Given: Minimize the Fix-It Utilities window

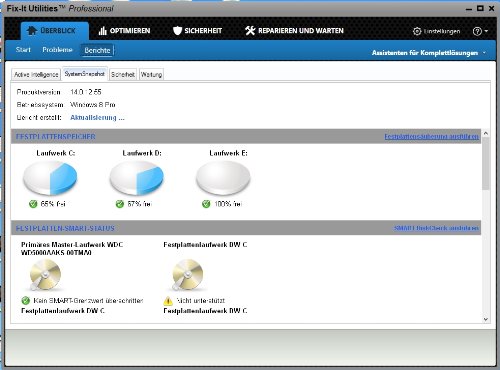Looking at the screenshot, I should [469, 9].
